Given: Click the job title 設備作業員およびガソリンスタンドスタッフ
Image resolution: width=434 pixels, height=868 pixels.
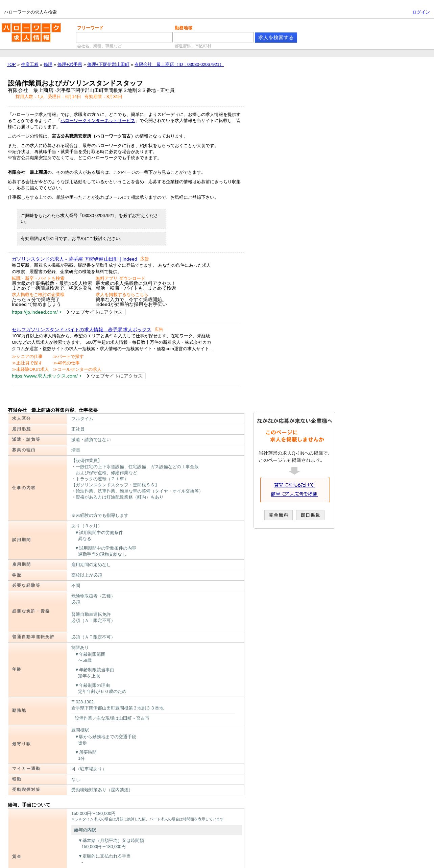Looking at the screenshot, I should point(75,83).
